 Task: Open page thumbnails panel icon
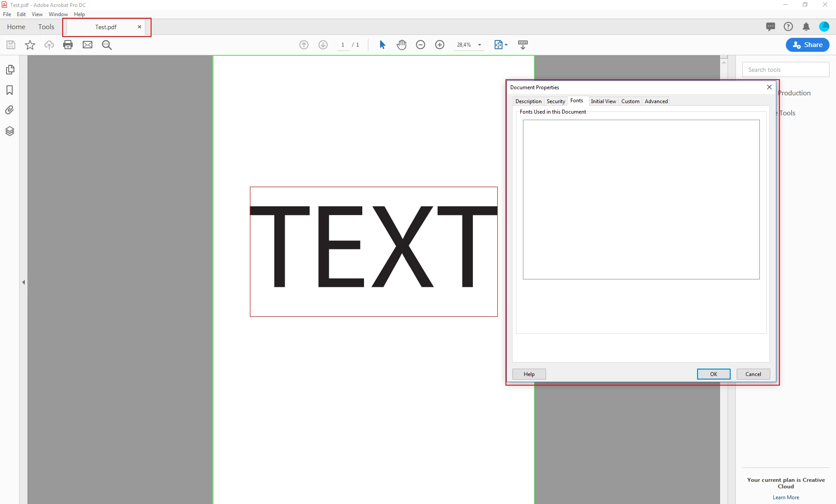click(x=10, y=70)
